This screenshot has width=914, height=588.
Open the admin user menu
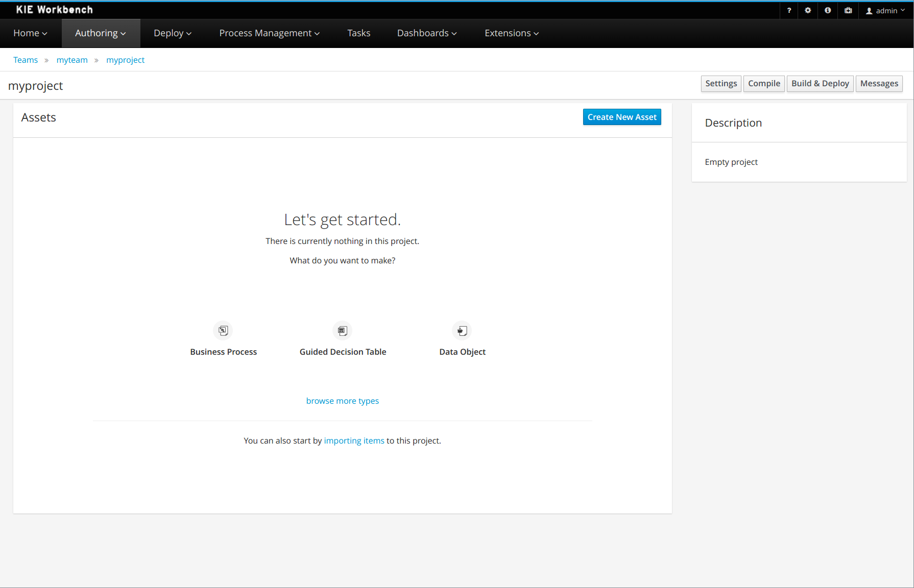[x=886, y=11]
